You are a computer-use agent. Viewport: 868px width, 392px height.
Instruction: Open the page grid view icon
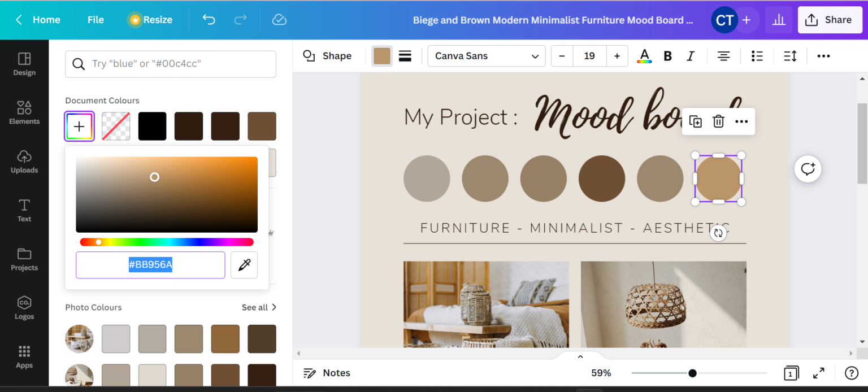pyautogui.click(x=791, y=373)
